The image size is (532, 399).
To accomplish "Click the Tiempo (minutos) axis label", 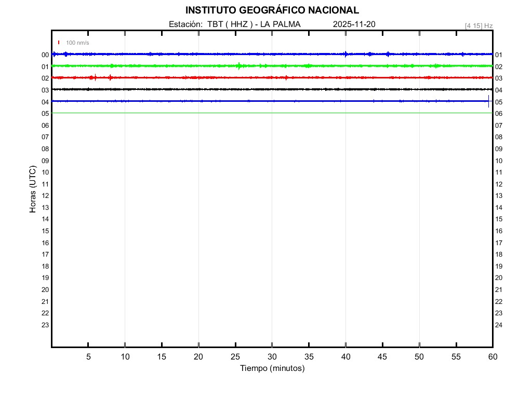I will [272, 368].
